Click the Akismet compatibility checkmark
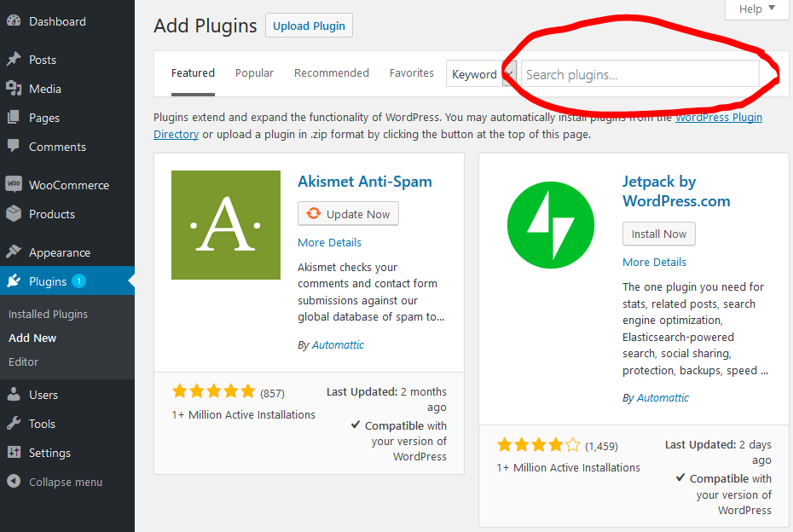The width and height of the screenshot is (793, 532). click(x=356, y=425)
